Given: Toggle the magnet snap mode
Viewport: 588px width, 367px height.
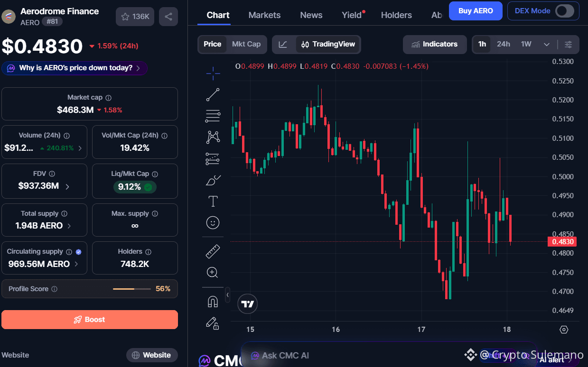Looking at the screenshot, I should [x=213, y=301].
